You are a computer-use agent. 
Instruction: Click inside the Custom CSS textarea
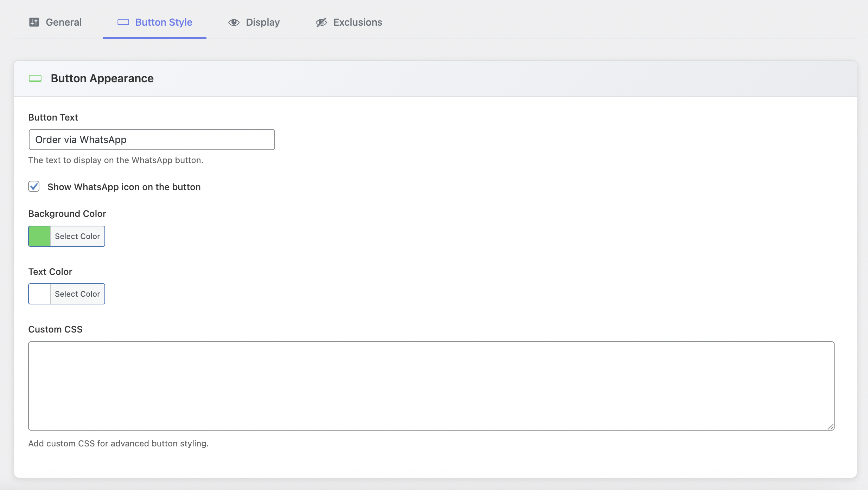point(431,386)
